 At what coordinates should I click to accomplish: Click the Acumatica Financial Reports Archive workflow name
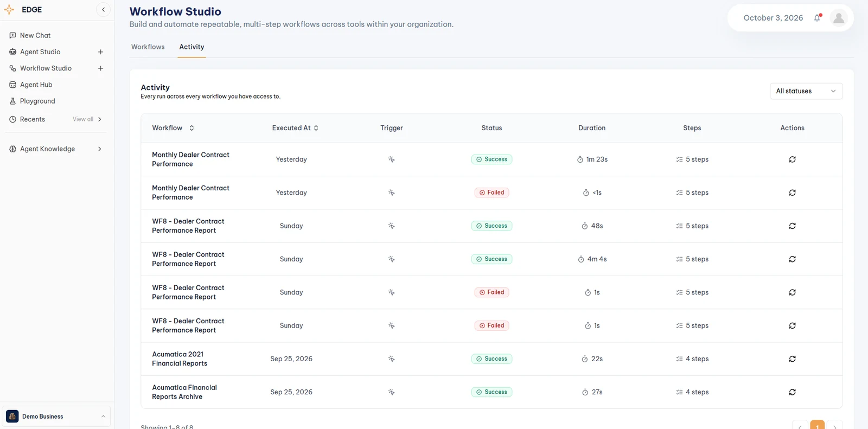click(x=184, y=392)
